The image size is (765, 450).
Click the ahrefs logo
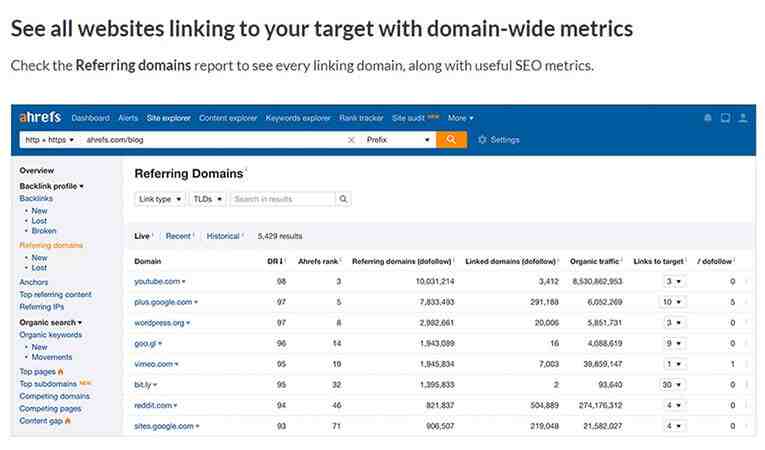pos(40,117)
